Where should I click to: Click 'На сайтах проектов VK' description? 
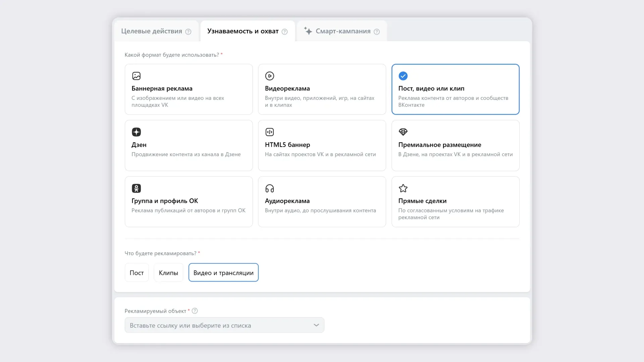click(x=320, y=154)
